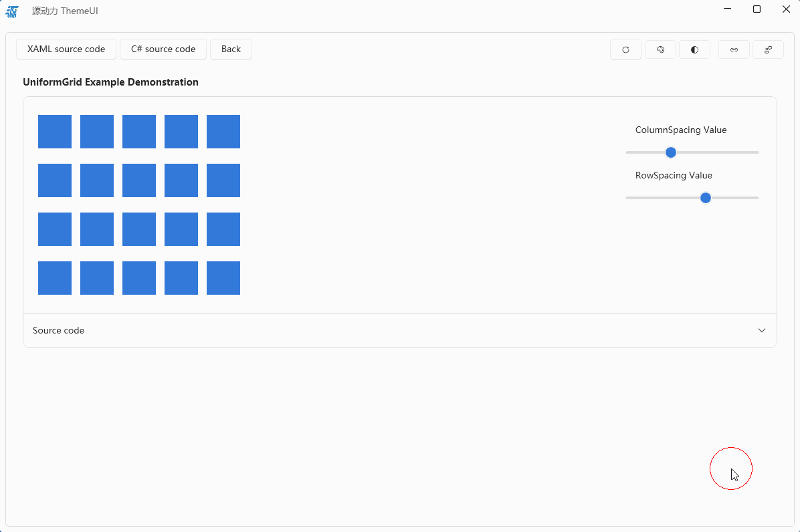This screenshot has width=800, height=532.
Task: Click the ColumnSpacing Value label
Action: click(x=681, y=130)
